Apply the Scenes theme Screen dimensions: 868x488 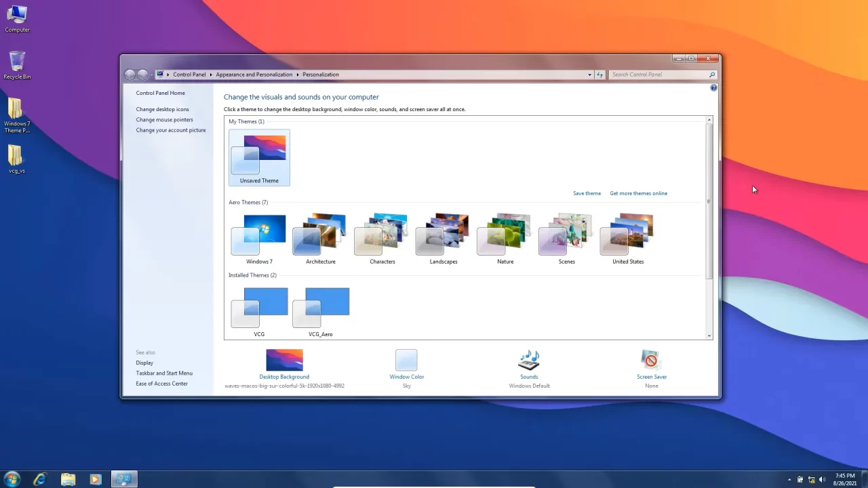[567, 239]
